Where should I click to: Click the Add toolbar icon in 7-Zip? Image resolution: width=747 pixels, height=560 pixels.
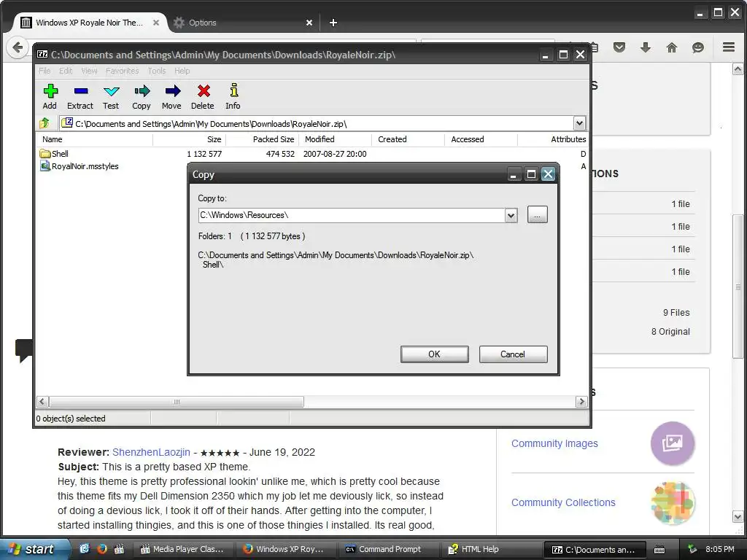click(x=50, y=97)
